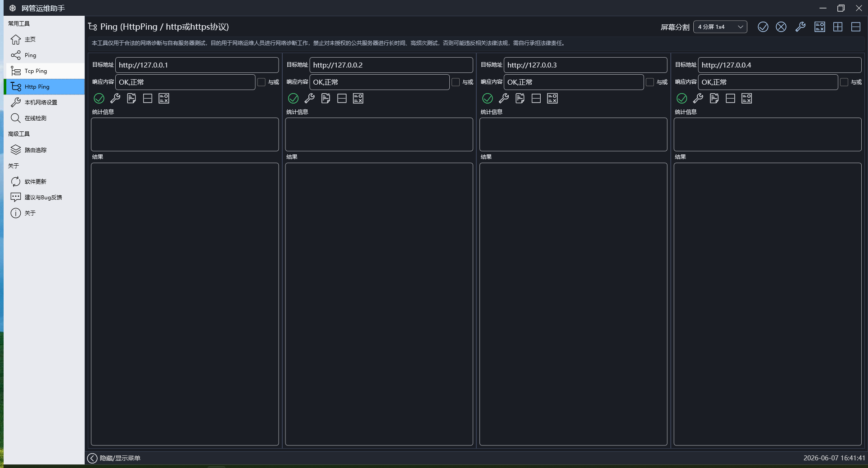Open wrench settings in the 127.0.0.4 panel
Image resolution: width=868 pixels, height=468 pixels.
tap(698, 98)
